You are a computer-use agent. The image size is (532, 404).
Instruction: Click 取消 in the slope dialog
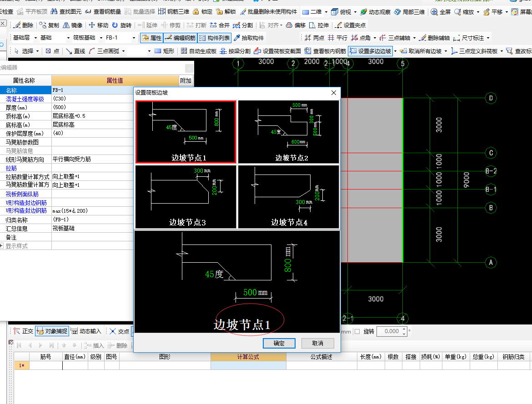pos(317,343)
